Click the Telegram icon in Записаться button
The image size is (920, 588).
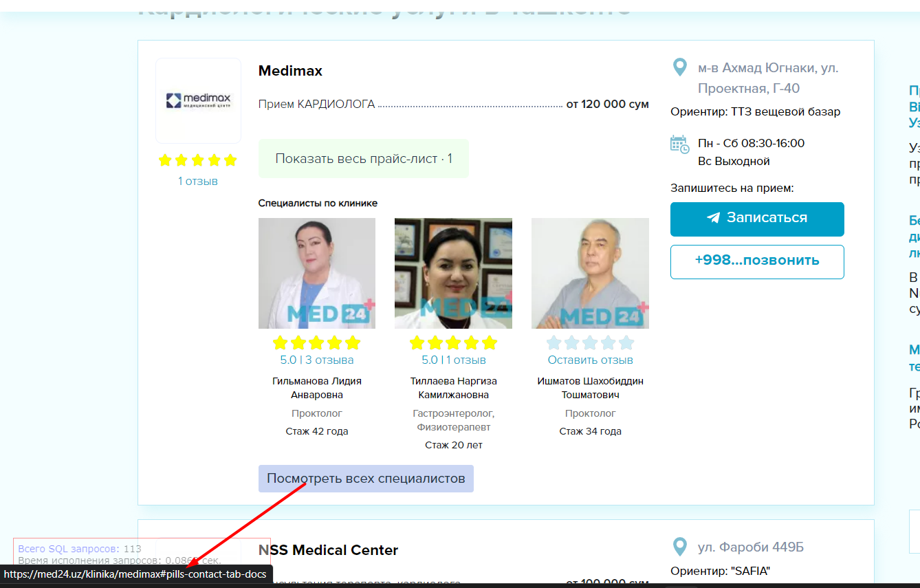click(x=714, y=218)
